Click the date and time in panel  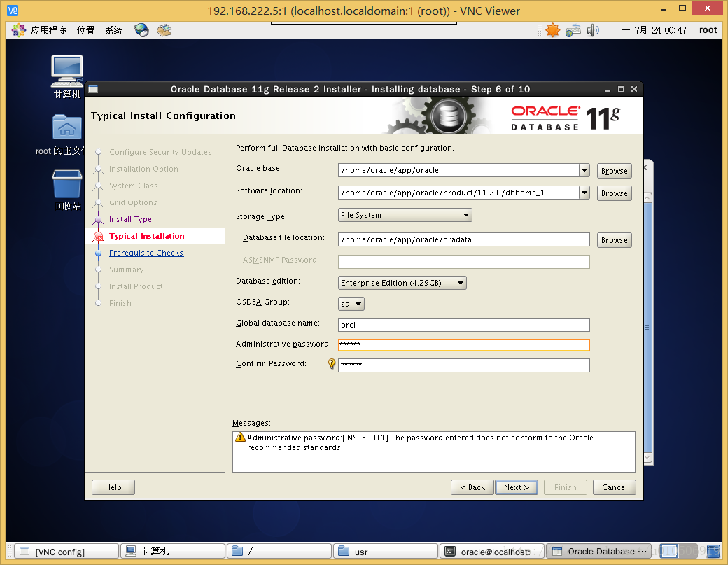(x=654, y=30)
